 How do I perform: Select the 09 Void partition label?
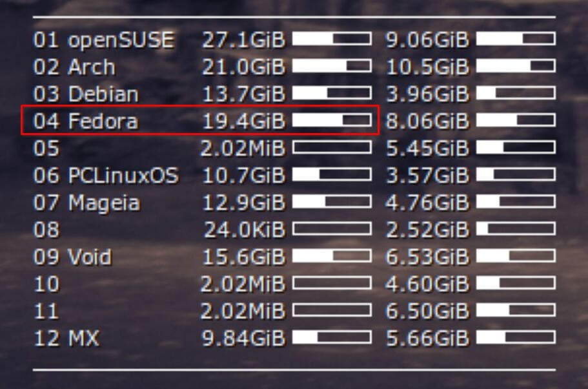[72, 257]
